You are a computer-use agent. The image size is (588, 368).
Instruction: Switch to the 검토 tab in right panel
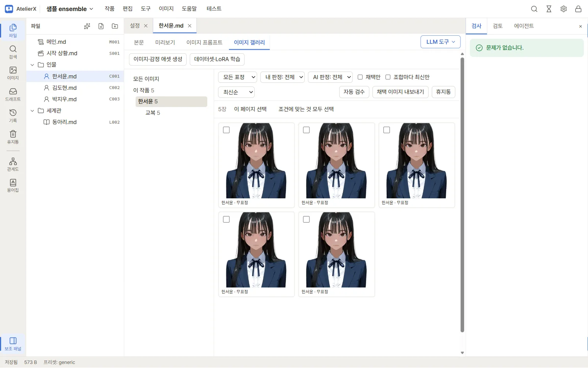(498, 26)
